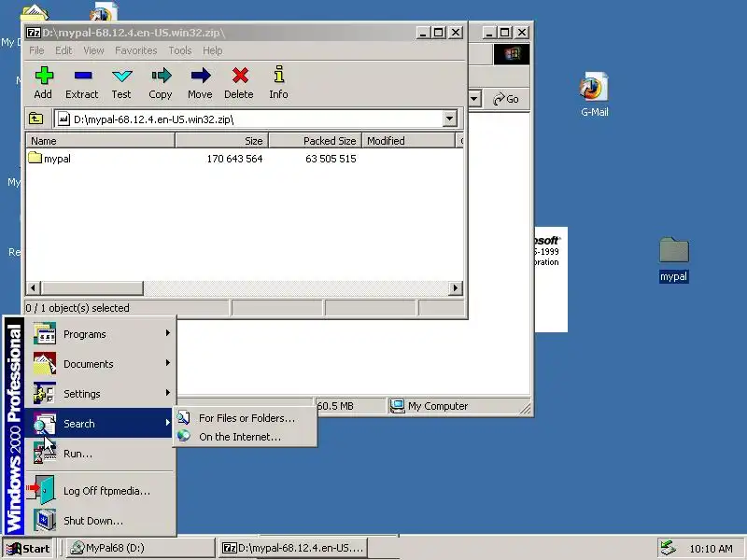Open the Info toolbar icon

point(278,75)
